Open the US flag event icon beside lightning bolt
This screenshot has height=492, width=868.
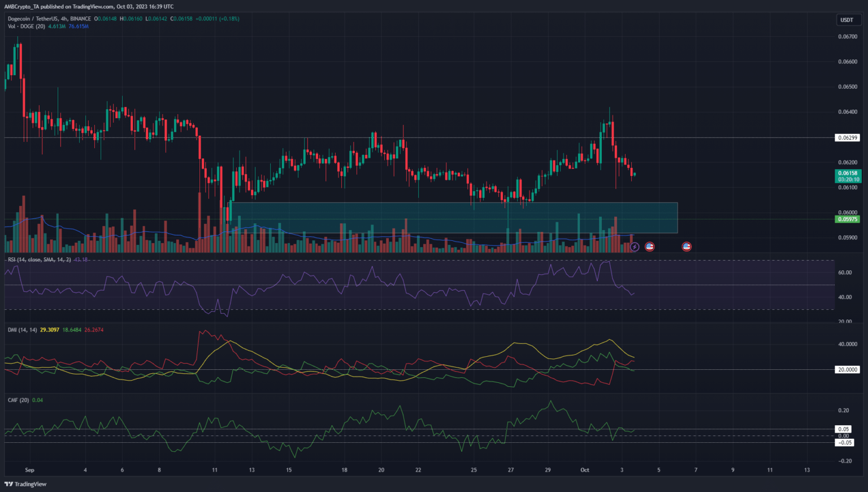tap(649, 247)
